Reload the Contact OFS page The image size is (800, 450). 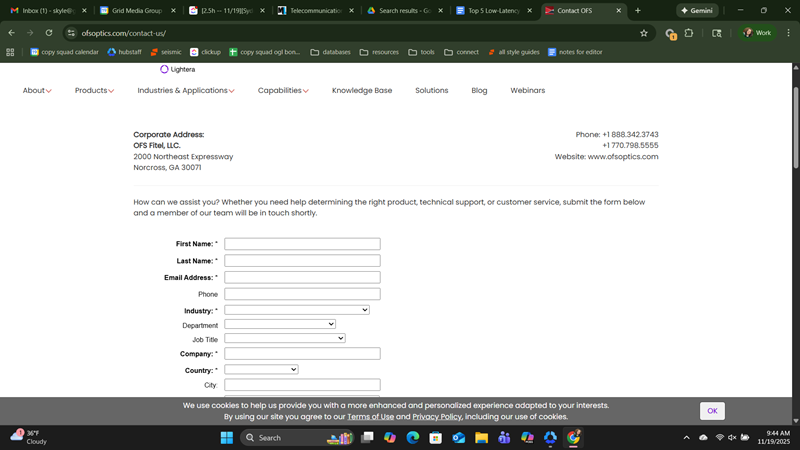pyautogui.click(x=48, y=33)
